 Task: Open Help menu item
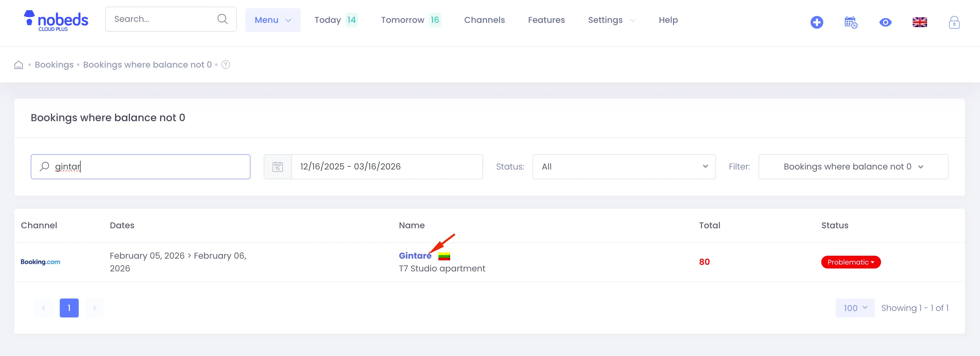[x=668, y=20]
